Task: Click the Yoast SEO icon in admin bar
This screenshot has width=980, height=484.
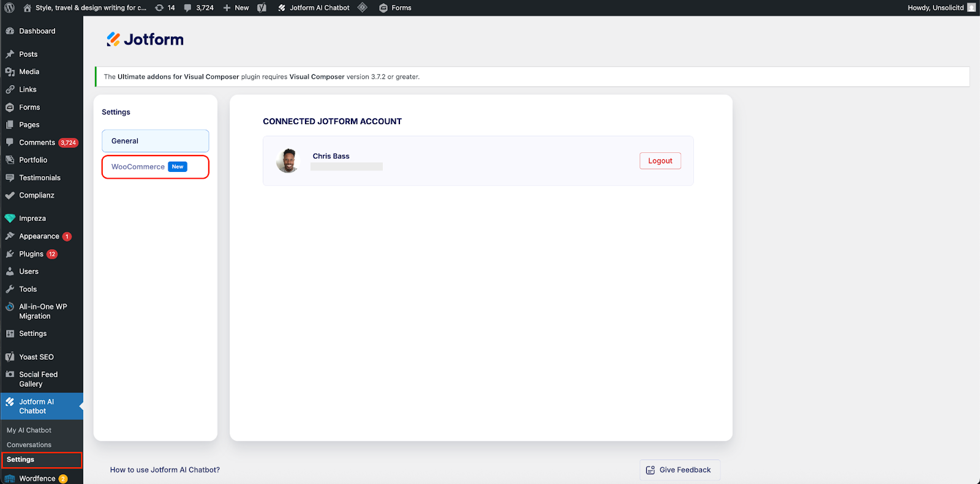Action: pyautogui.click(x=262, y=8)
